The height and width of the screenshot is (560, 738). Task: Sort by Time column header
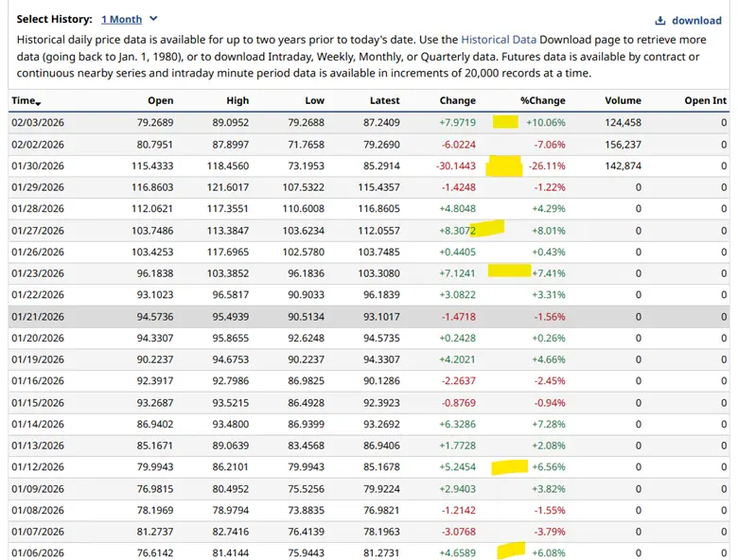[x=26, y=100]
